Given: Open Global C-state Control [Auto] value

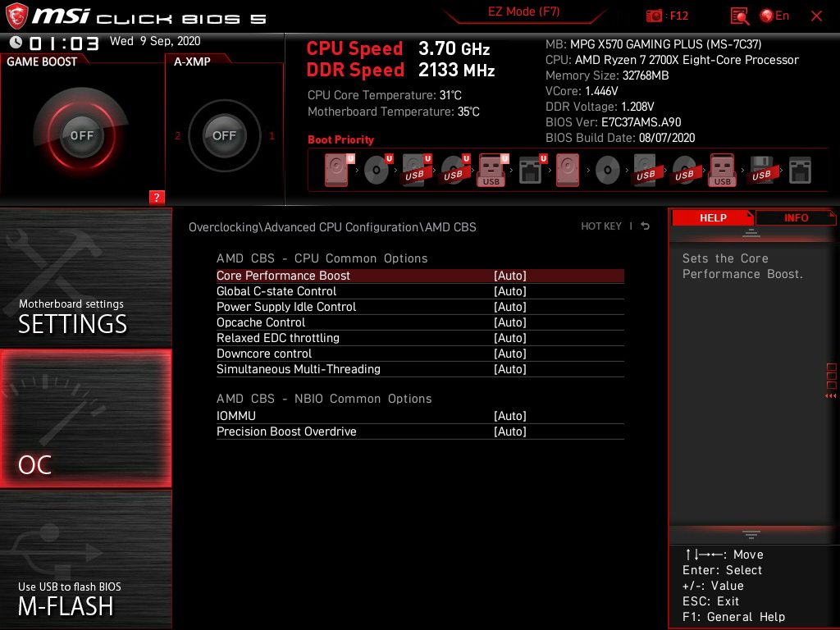Looking at the screenshot, I should 510,291.
